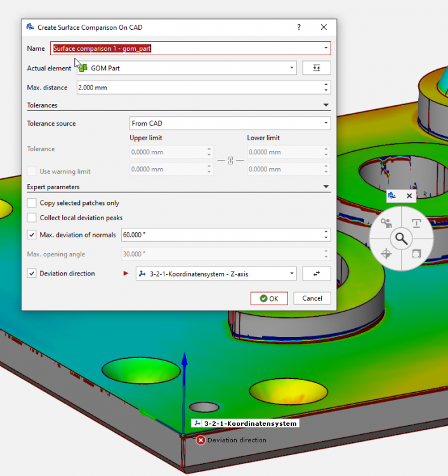
Task: Decrease Max. deviation of normals with the down arrow
Action: 326,238
